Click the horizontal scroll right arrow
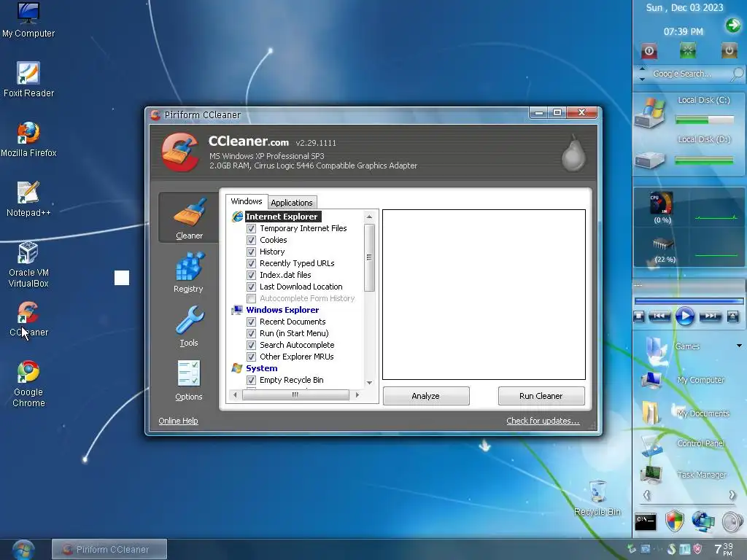Image resolution: width=747 pixels, height=560 pixels. [357, 394]
